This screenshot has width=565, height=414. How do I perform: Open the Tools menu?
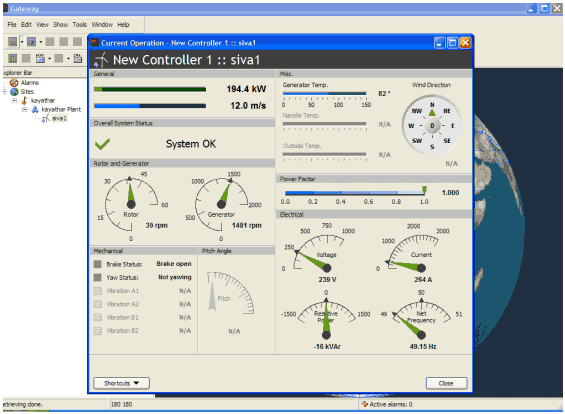click(80, 25)
